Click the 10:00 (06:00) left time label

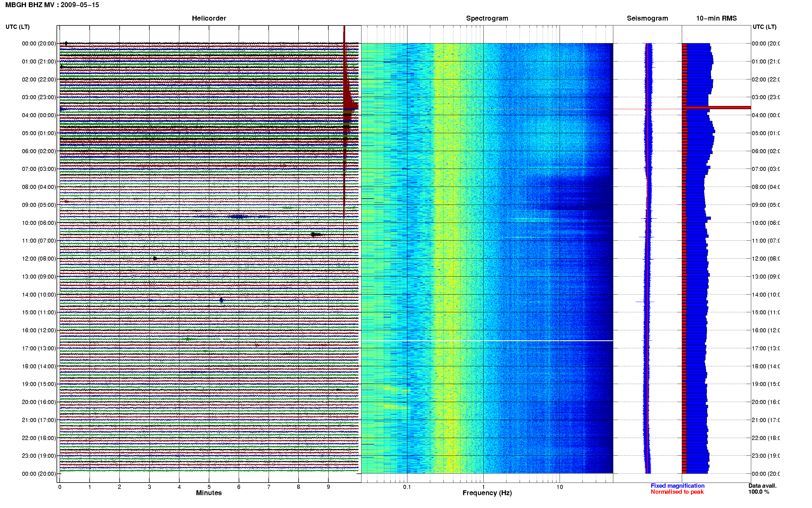(x=39, y=223)
